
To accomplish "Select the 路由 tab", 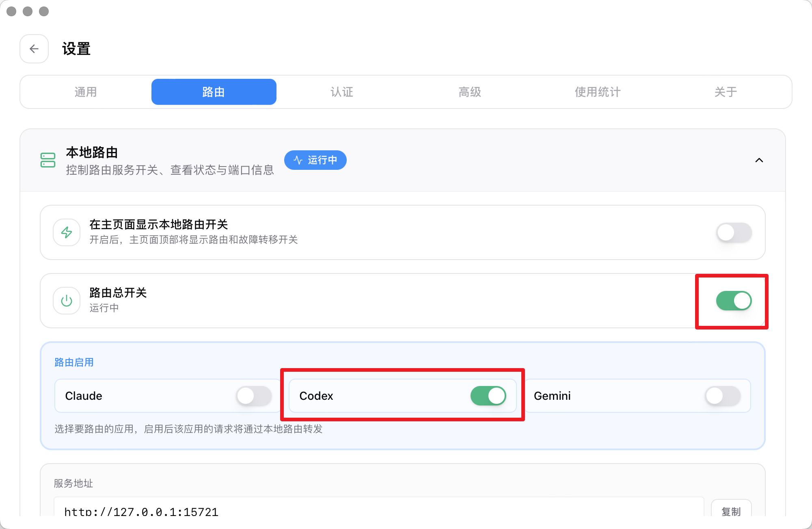I will tap(214, 92).
